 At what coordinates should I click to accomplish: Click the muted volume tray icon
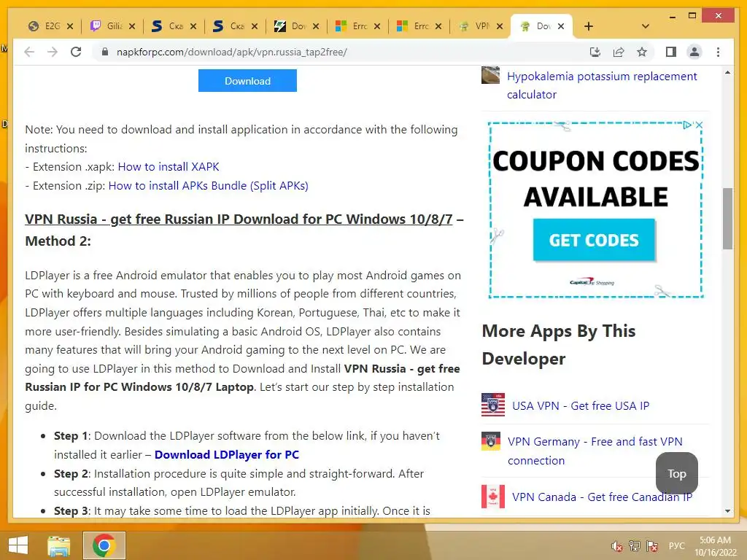click(617, 546)
